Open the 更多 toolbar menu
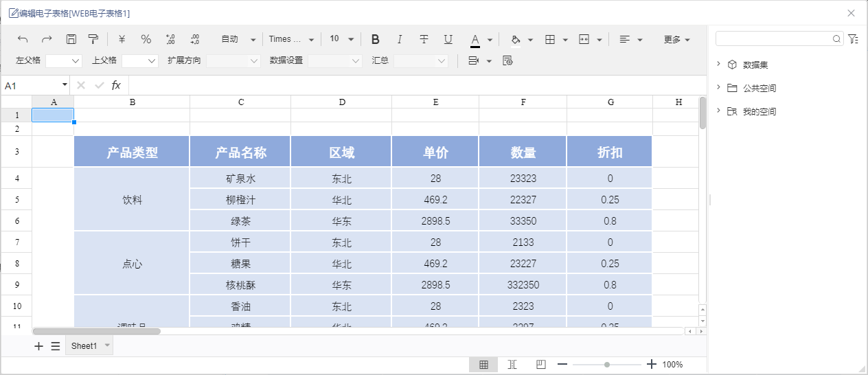 click(x=676, y=39)
